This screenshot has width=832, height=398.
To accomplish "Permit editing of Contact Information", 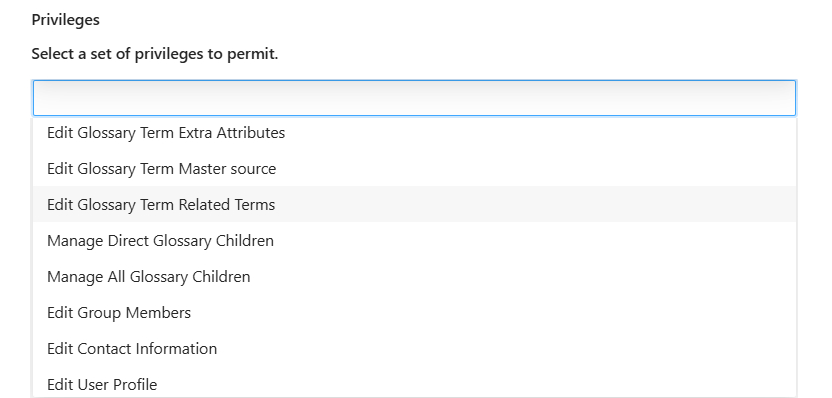I will 414,349.
